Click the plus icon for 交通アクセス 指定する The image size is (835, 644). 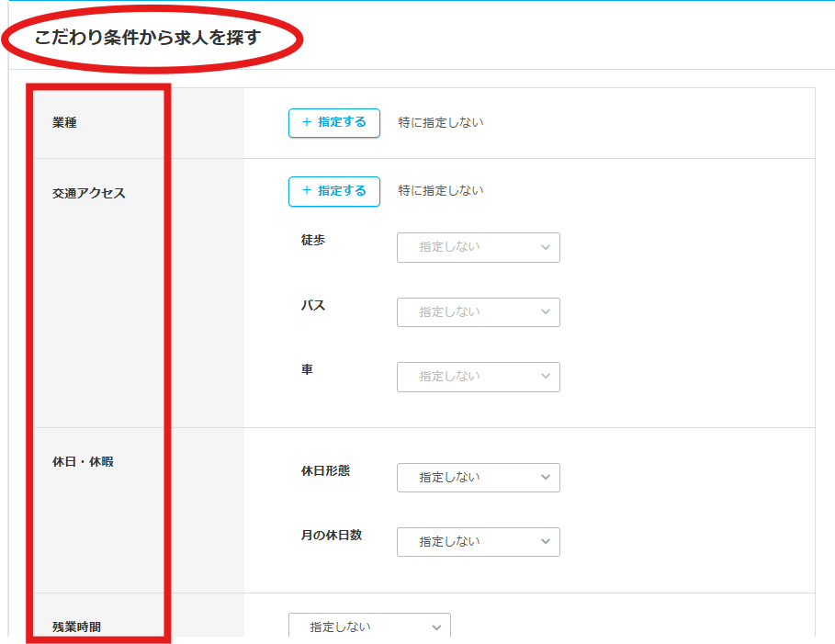point(307,191)
